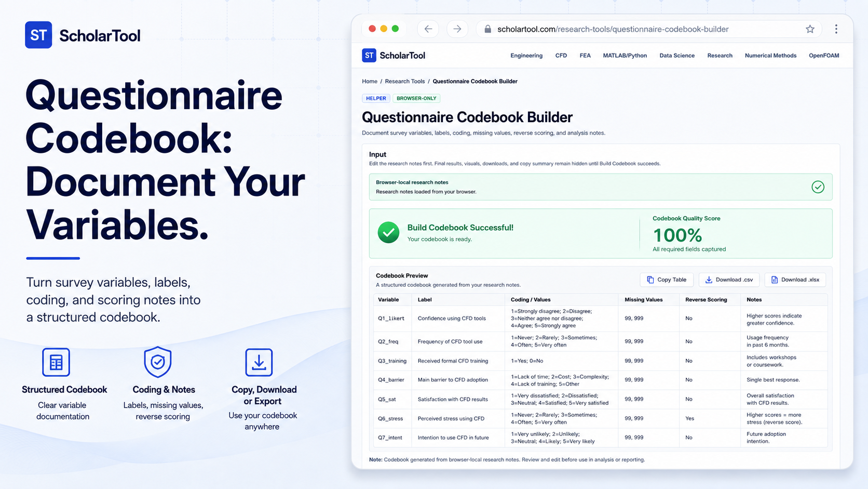Open the CFD nav item
The width and height of the screenshot is (868, 489).
[x=561, y=56]
